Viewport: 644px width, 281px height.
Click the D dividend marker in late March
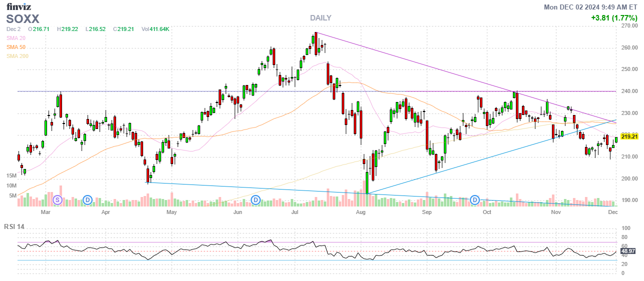88,200
